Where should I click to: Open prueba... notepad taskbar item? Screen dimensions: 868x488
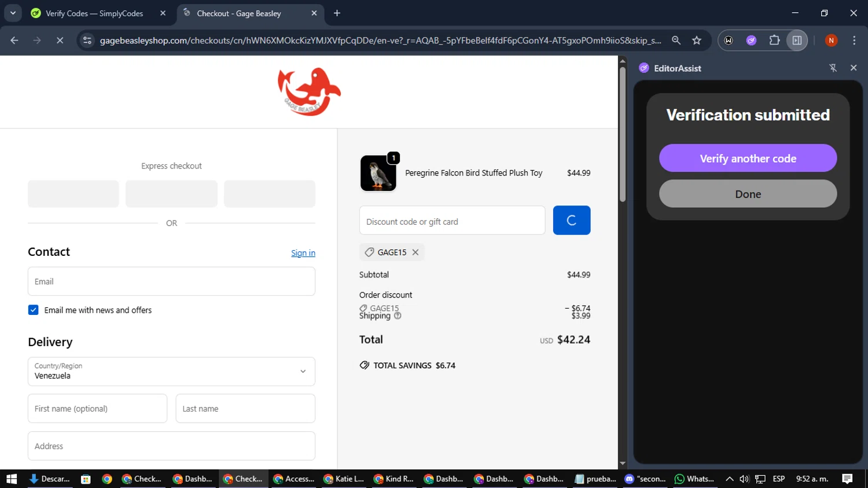click(595, 479)
